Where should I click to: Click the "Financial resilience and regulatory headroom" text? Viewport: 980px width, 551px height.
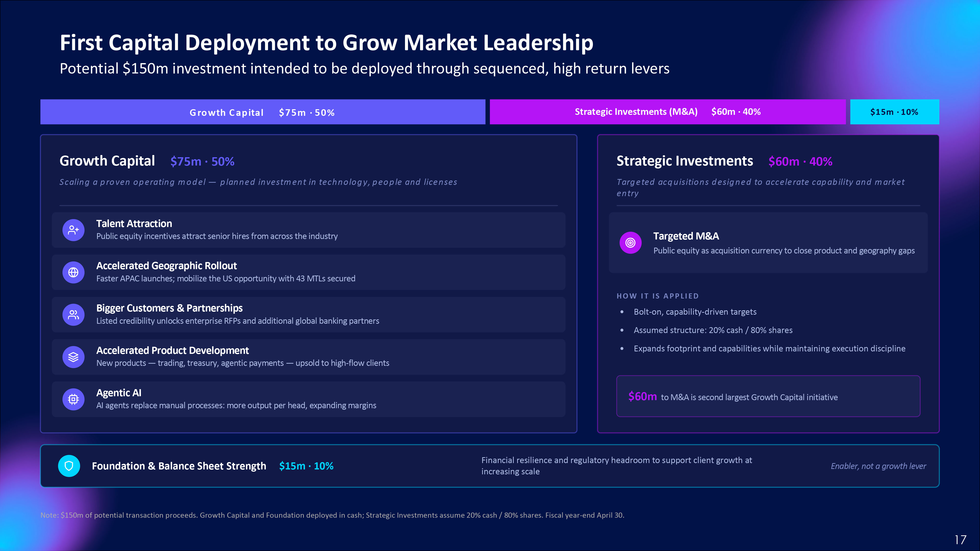point(617,466)
